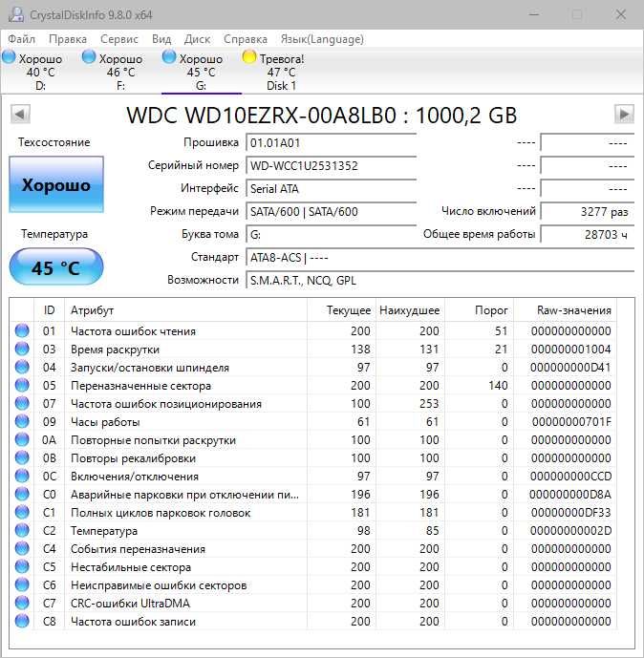Click status orb for attribute 01
This screenshot has height=658, width=644.
pyautogui.click(x=22, y=330)
